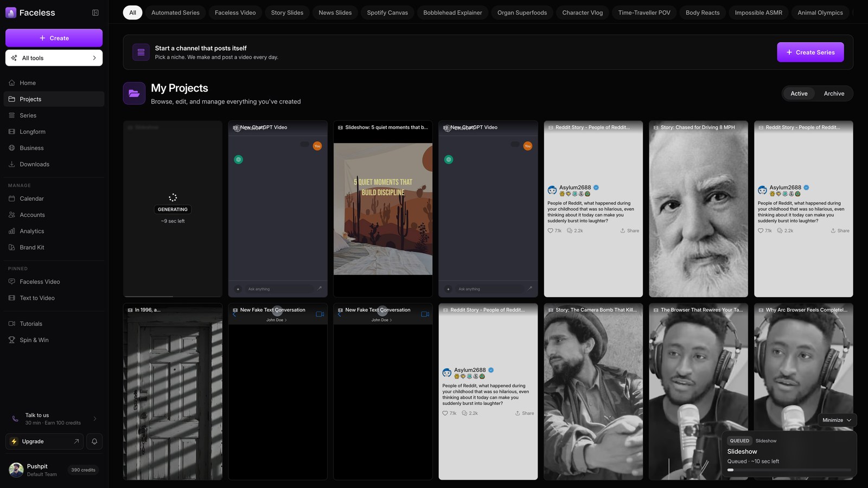The image size is (868, 488).
Task: Click the purple My Projects folder icon
Action: [x=134, y=93]
